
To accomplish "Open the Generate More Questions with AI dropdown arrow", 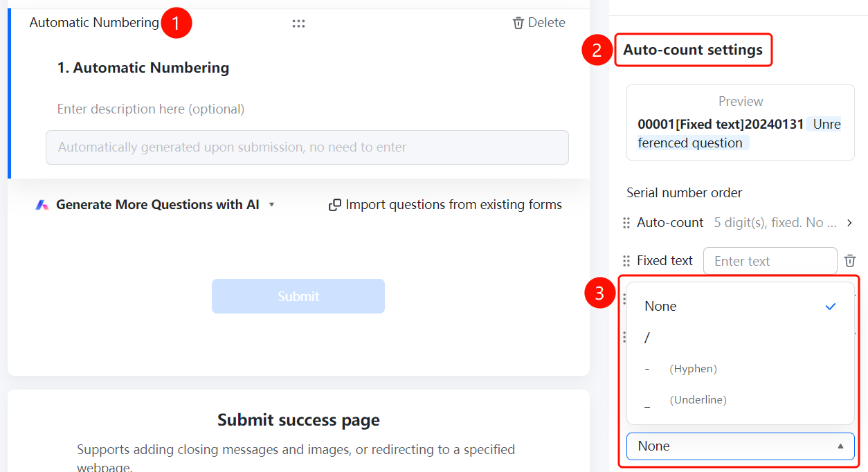I will (x=271, y=205).
